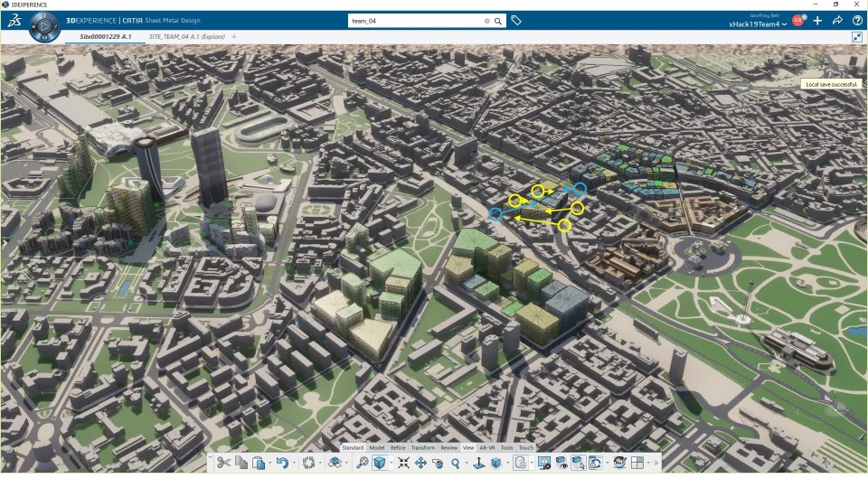Click the Cut scissors icon
The width and height of the screenshot is (868, 488).
pos(223,463)
